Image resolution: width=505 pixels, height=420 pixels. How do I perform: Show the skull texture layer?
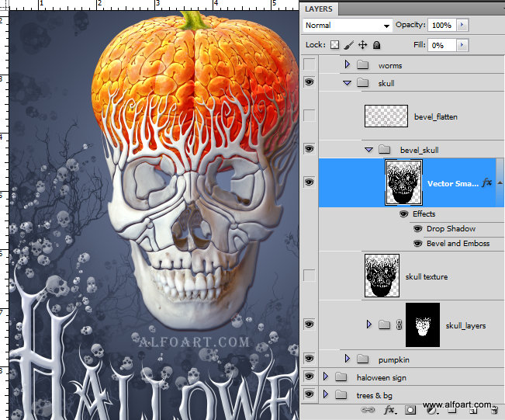pyautogui.click(x=310, y=276)
